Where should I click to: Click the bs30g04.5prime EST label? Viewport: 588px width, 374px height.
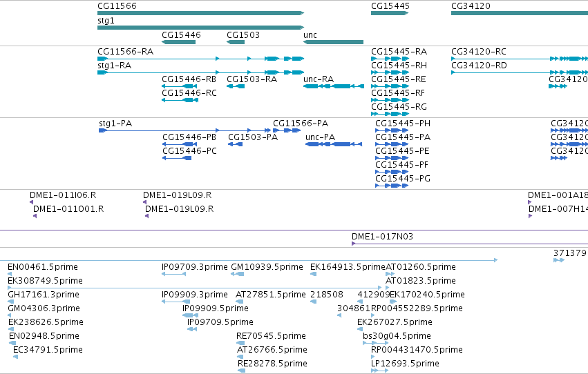point(397,336)
